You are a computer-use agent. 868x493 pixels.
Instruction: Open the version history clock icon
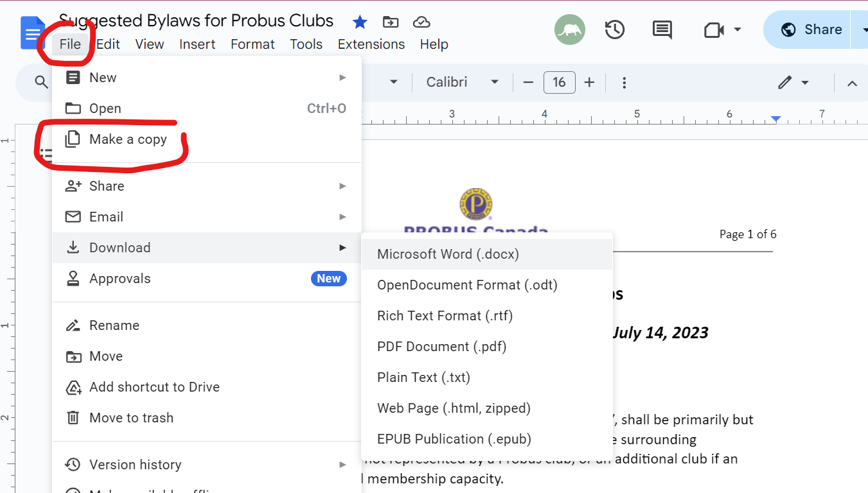615,30
